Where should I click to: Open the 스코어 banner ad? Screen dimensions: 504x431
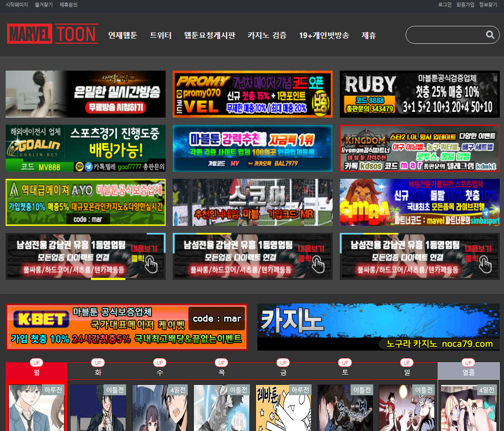[253, 202]
